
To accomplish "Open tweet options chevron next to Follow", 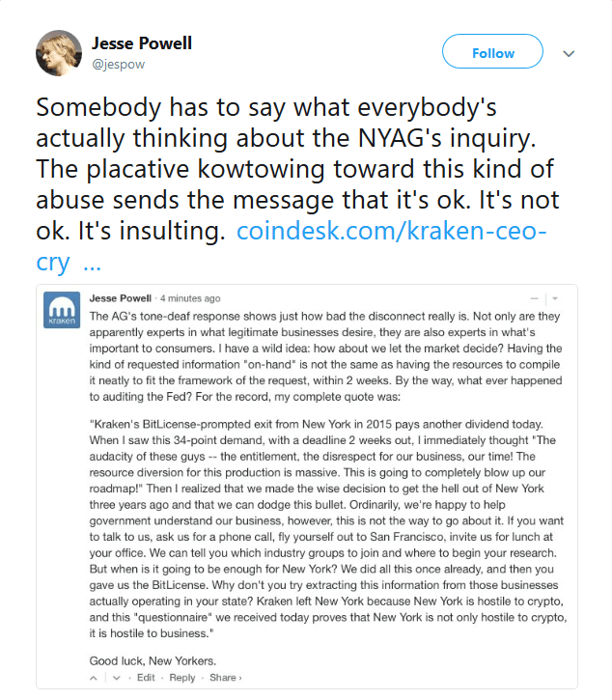I will [569, 53].
